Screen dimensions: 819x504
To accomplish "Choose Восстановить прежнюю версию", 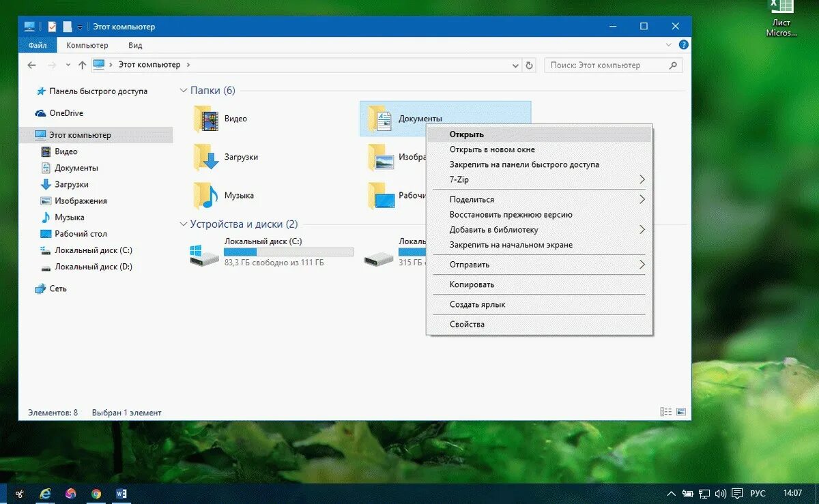I will (539, 214).
